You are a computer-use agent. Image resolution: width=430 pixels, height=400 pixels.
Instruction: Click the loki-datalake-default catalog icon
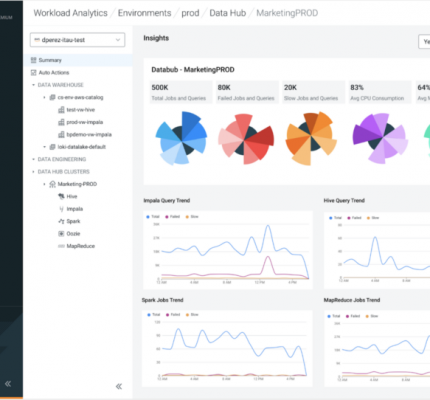[52, 147]
